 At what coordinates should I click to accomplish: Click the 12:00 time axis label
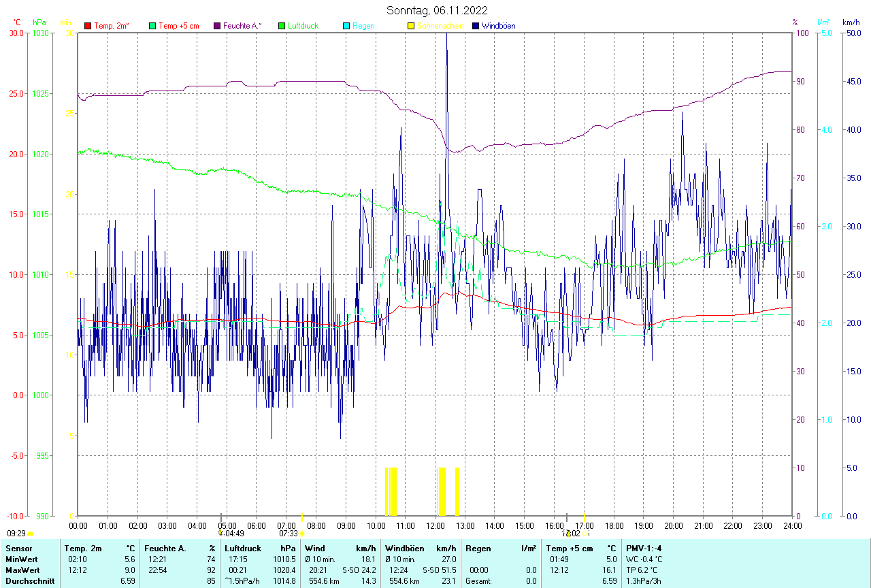[x=435, y=525]
